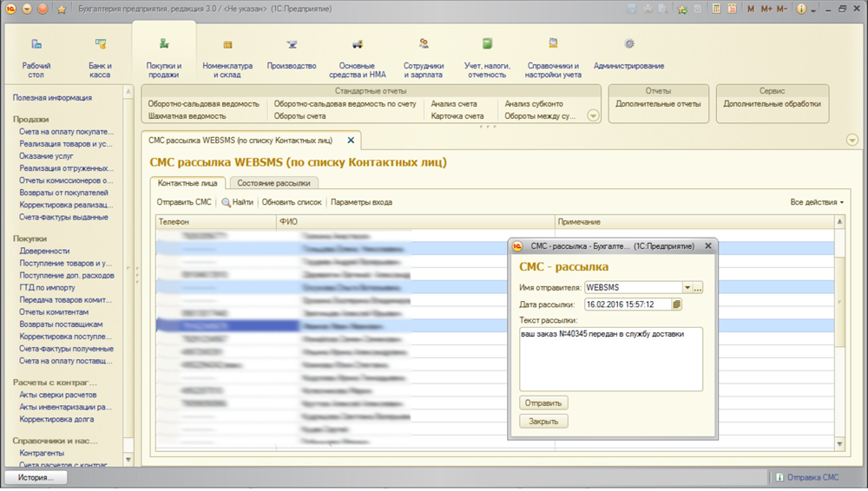The height and width of the screenshot is (491, 868).
Task: Open Оказание услуг in sidebar
Action: pos(47,156)
